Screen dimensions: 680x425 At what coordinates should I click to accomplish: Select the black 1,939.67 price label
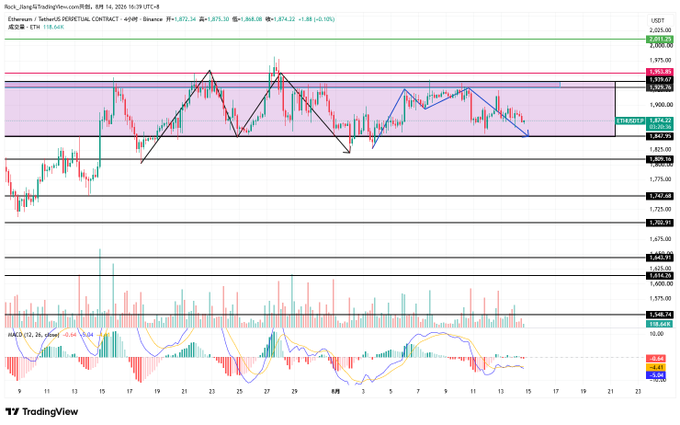pos(660,80)
